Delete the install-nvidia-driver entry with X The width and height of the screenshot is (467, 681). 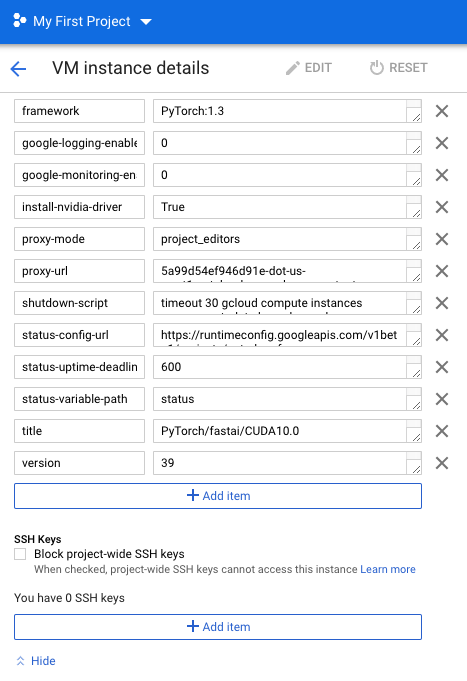442,207
